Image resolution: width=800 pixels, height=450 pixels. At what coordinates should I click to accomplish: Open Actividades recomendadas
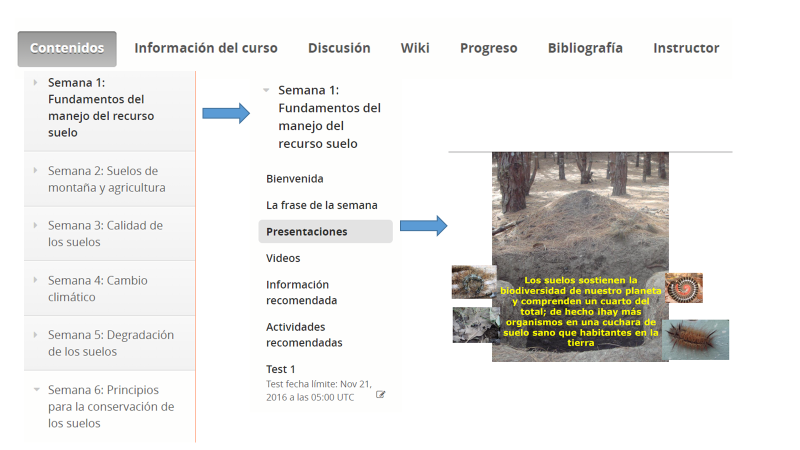[304, 335]
